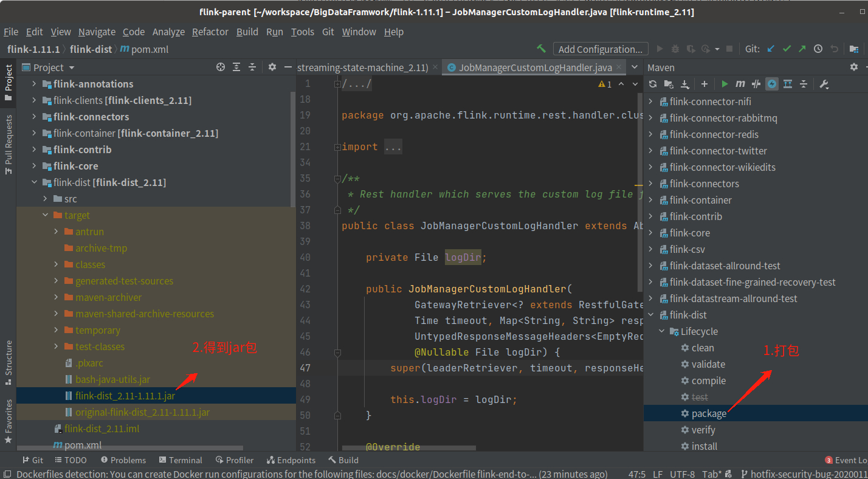
Task: Open the Analyze menu
Action: [x=168, y=32]
